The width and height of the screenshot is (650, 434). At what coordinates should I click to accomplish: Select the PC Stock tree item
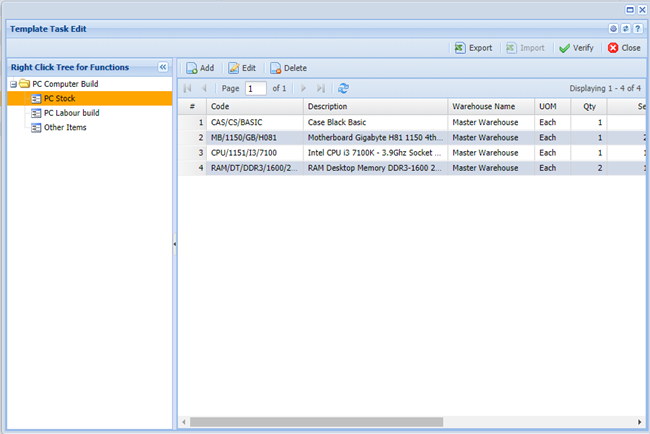[59, 99]
